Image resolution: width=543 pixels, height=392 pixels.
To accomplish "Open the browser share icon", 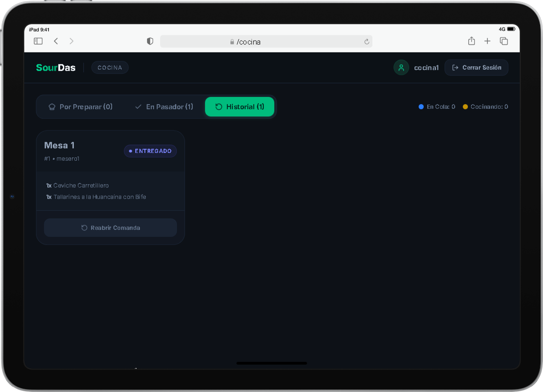I will point(471,41).
